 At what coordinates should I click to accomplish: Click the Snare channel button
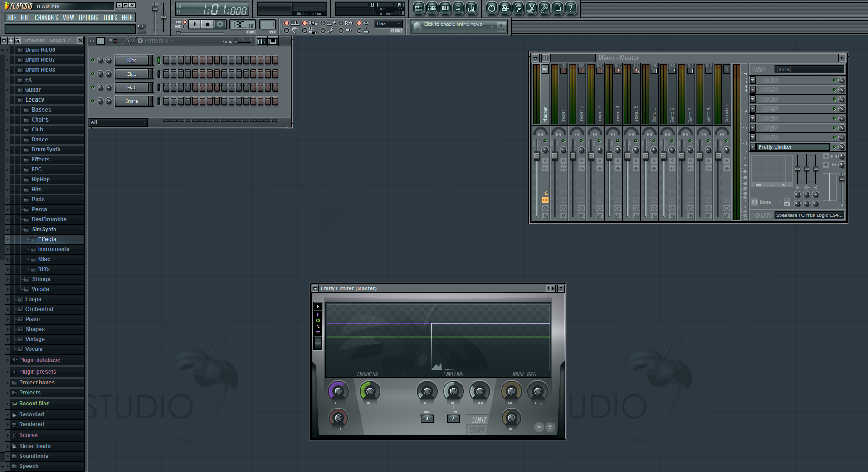click(x=132, y=101)
